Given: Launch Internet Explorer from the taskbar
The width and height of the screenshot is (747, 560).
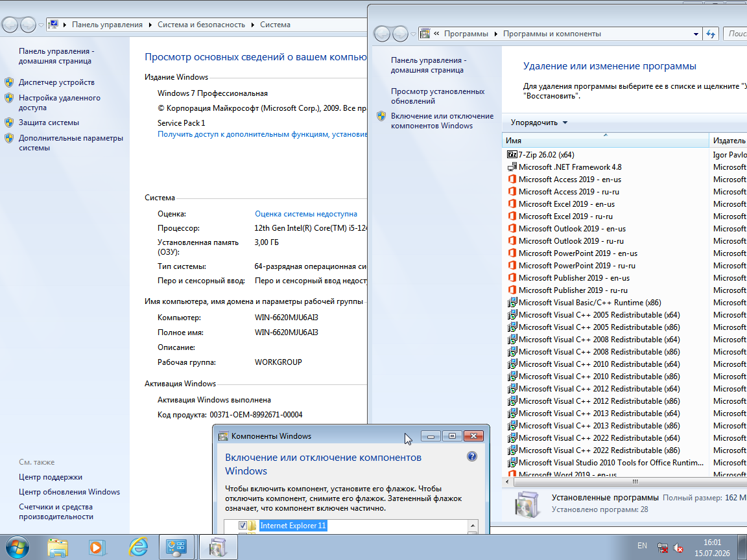Looking at the screenshot, I should (x=138, y=547).
